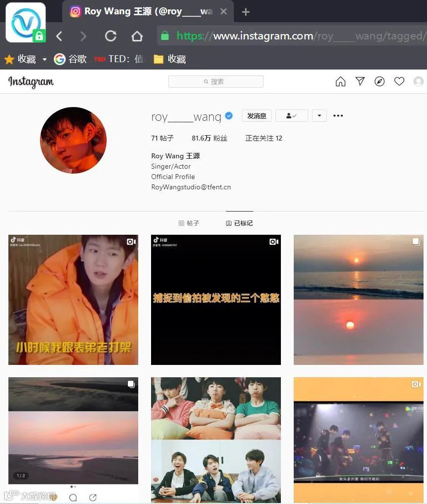The width and height of the screenshot is (427, 504).
Task: Open the sunset over sea post
Action: 358,299
